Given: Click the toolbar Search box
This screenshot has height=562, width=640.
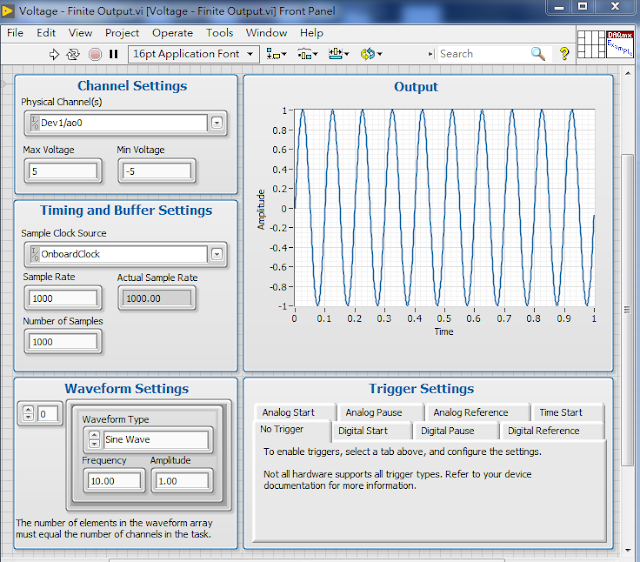Looking at the screenshot, I should [x=482, y=54].
